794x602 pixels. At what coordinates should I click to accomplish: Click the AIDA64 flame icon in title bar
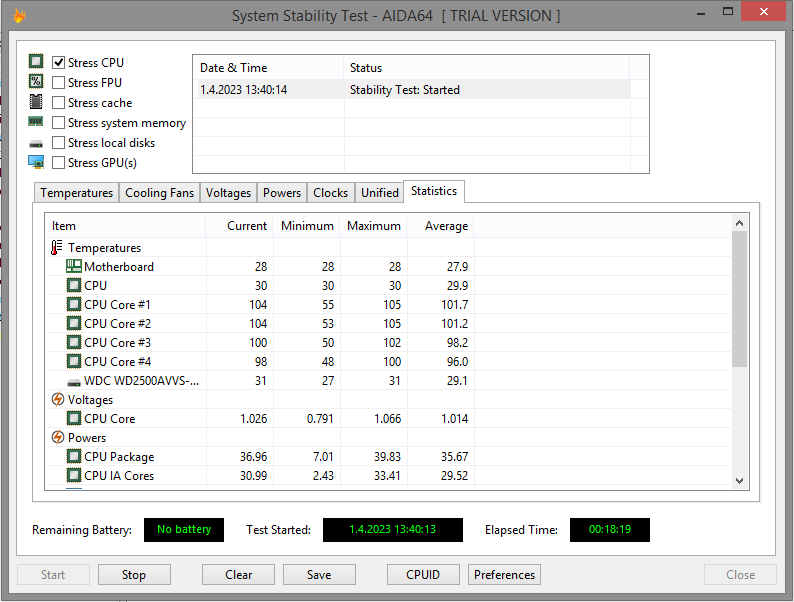[19, 16]
